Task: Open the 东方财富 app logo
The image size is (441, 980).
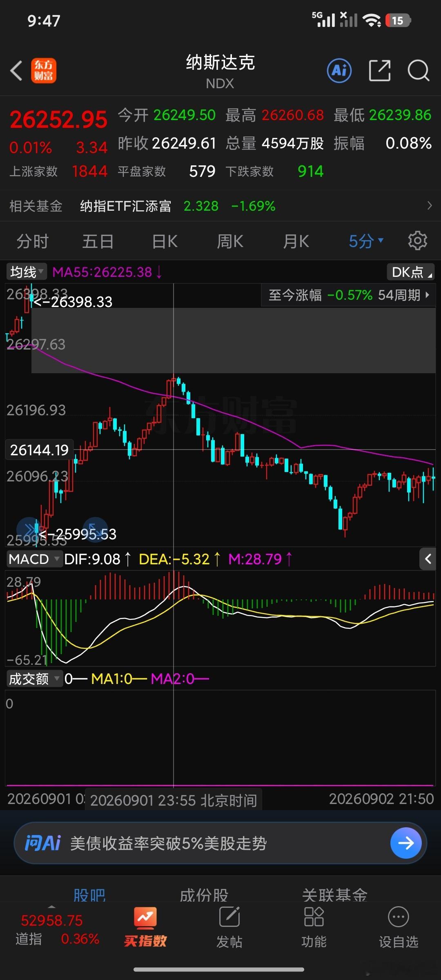Action: click(x=44, y=71)
